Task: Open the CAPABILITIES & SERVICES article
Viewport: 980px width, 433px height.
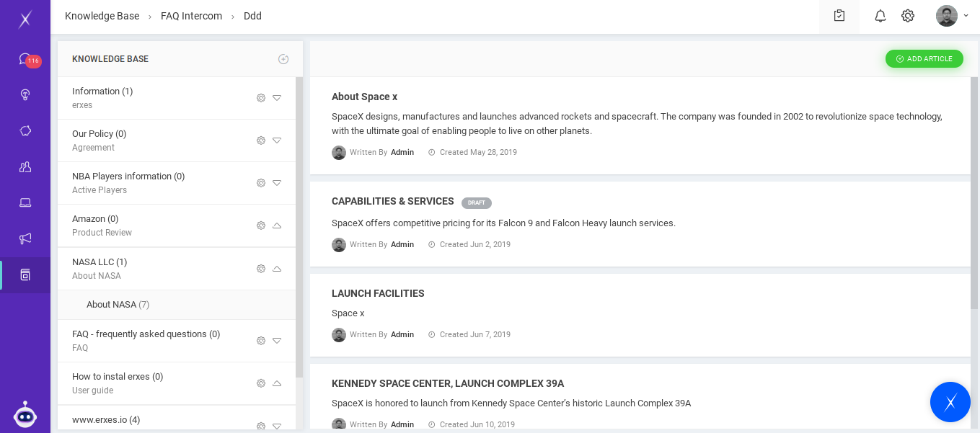Action: pos(392,202)
